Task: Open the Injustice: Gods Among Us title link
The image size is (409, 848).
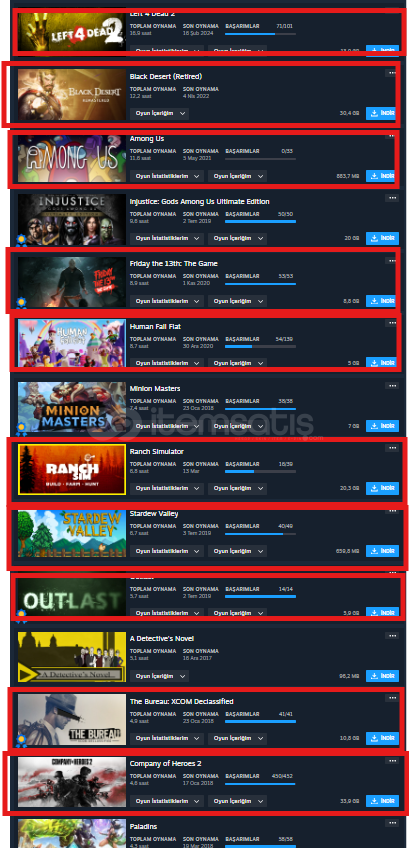Action: [x=199, y=202]
